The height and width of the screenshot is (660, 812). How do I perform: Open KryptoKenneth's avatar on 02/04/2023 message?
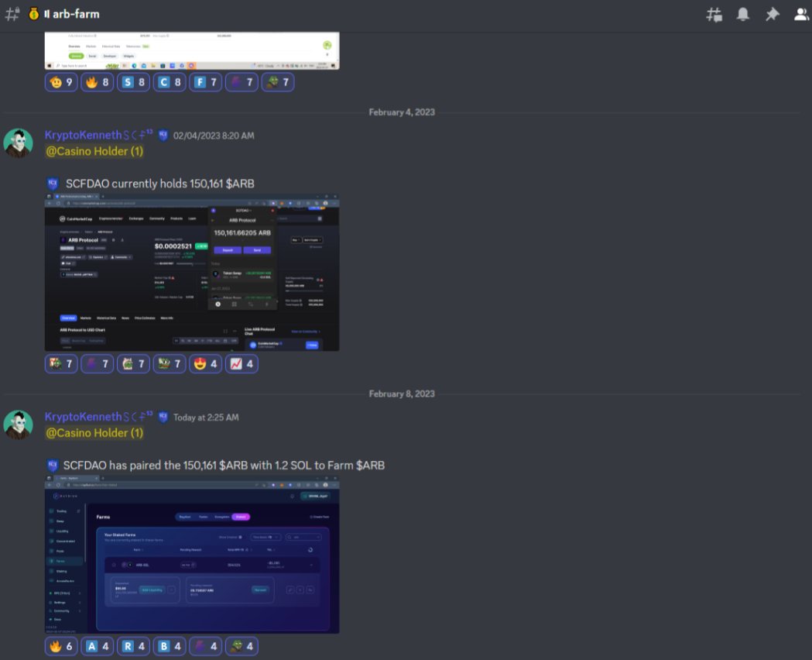tap(18, 143)
